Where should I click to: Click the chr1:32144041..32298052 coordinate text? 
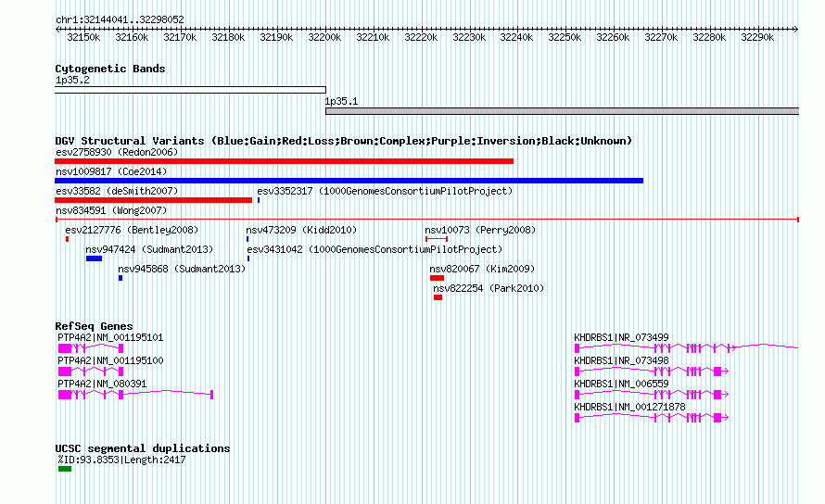pos(120,20)
